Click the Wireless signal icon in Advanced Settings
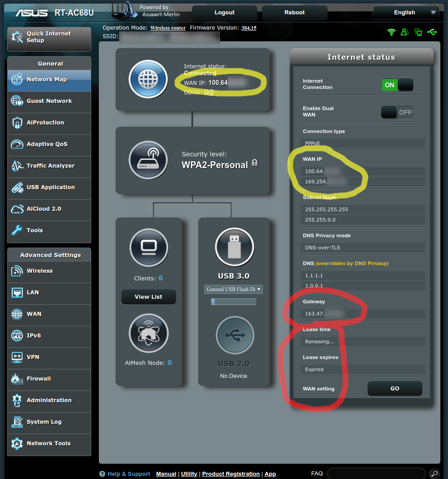The width and height of the screenshot is (448, 479). point(17,271)
